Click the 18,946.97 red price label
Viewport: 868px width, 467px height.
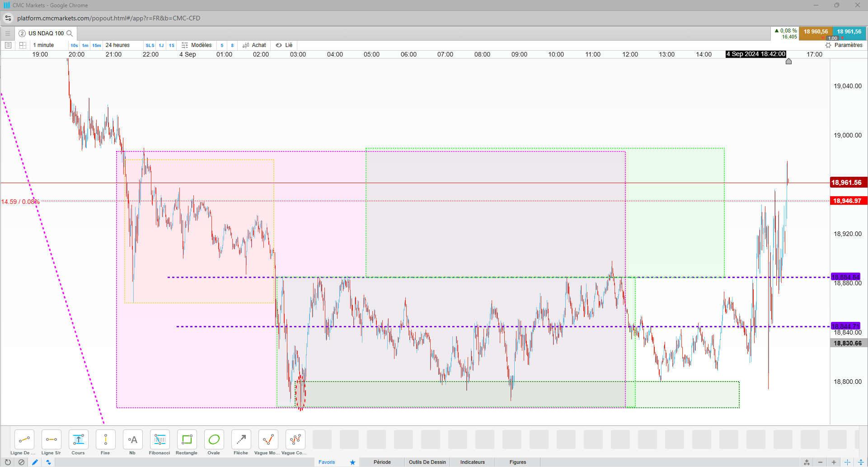848,201
